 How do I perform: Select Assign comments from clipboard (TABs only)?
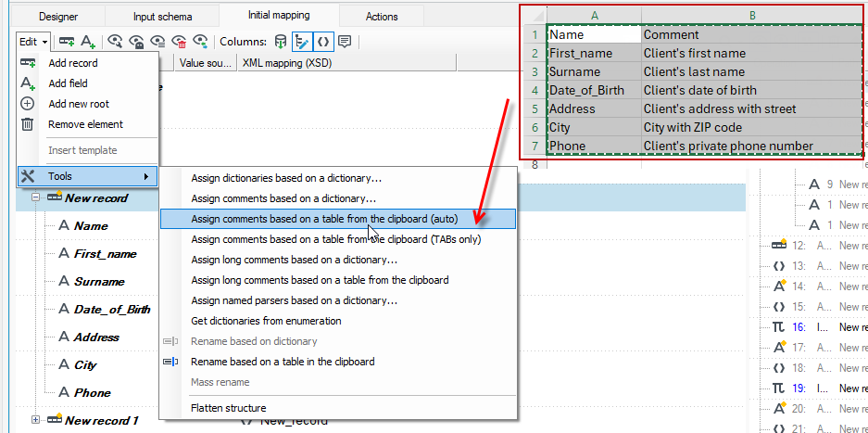(338, 239)
